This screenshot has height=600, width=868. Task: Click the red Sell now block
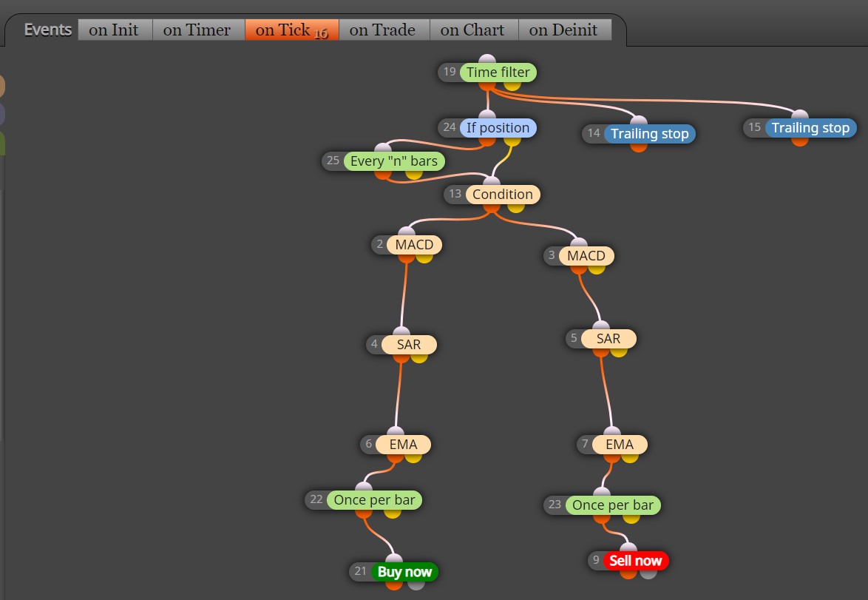tap(636, 561)
